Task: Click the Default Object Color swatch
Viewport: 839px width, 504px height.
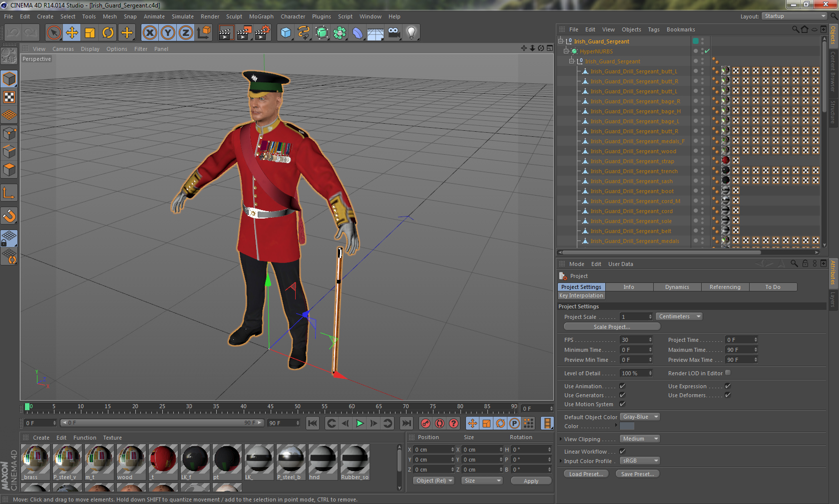Action: pos(627,426)
